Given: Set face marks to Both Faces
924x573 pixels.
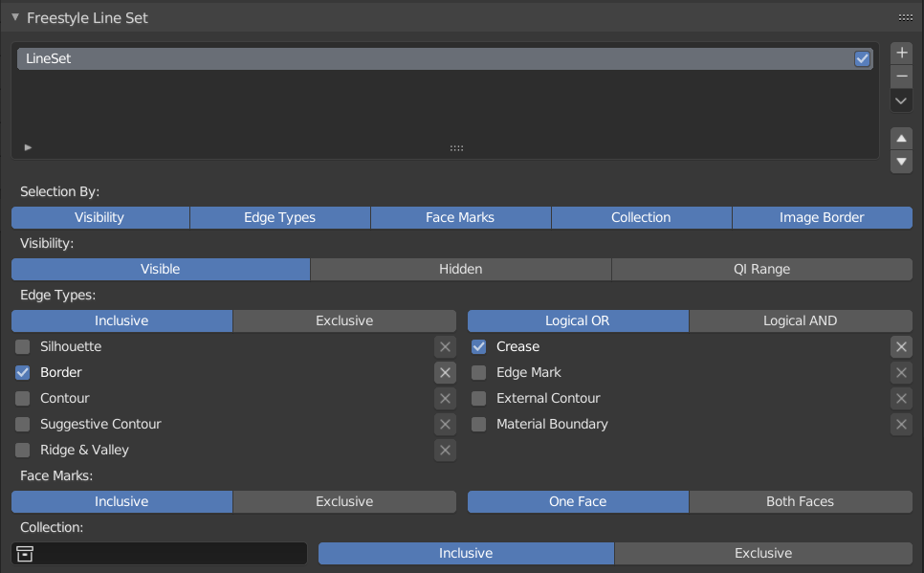Looking at the screenshot, I should point(800,501).
